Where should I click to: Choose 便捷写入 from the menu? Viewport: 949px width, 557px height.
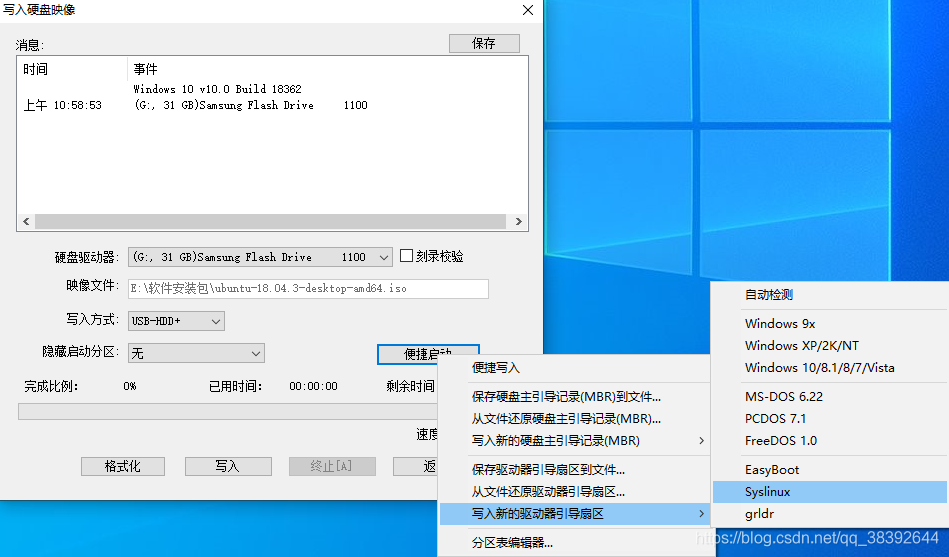[574, 367]
